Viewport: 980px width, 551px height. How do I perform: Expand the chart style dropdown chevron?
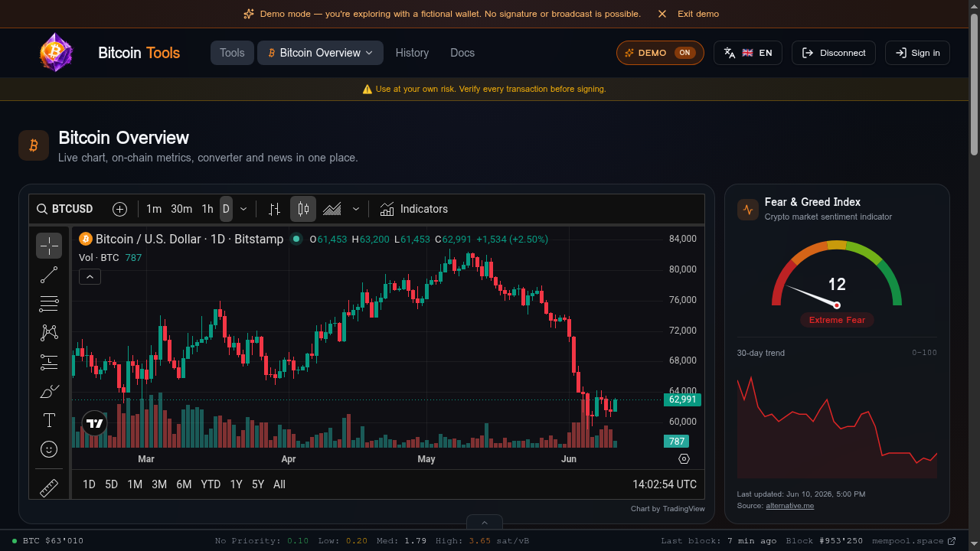point(356,209)
